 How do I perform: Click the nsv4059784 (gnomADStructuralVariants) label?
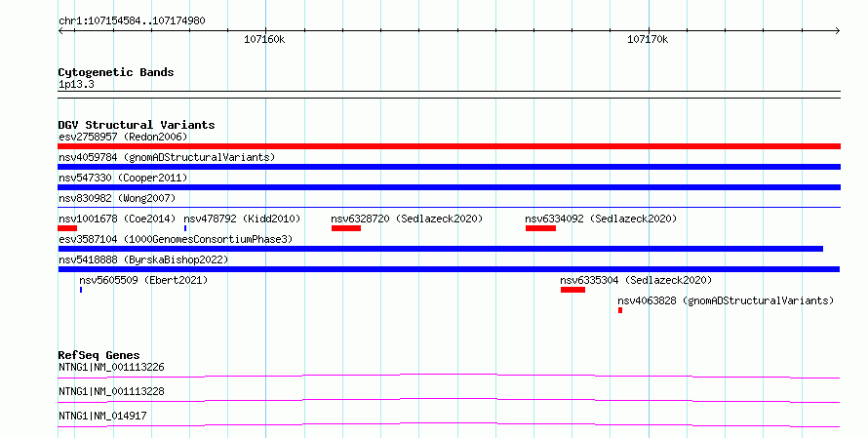(x=167, y=157)
